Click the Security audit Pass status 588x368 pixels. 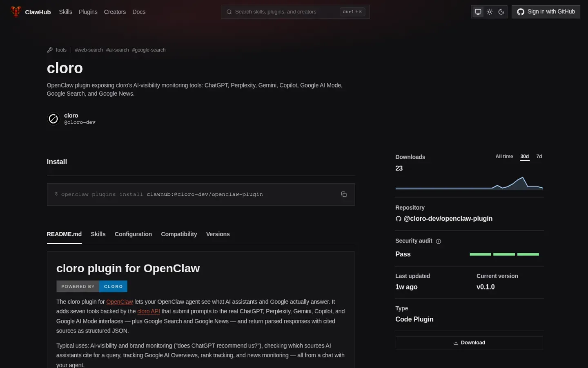pos(403,254)
